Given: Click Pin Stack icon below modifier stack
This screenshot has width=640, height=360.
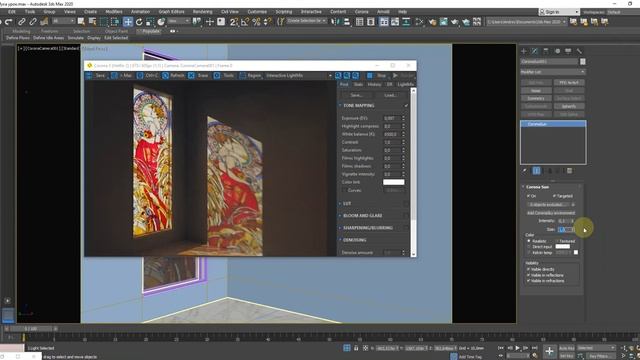Looking at the screenshot, I should [525, 171].
